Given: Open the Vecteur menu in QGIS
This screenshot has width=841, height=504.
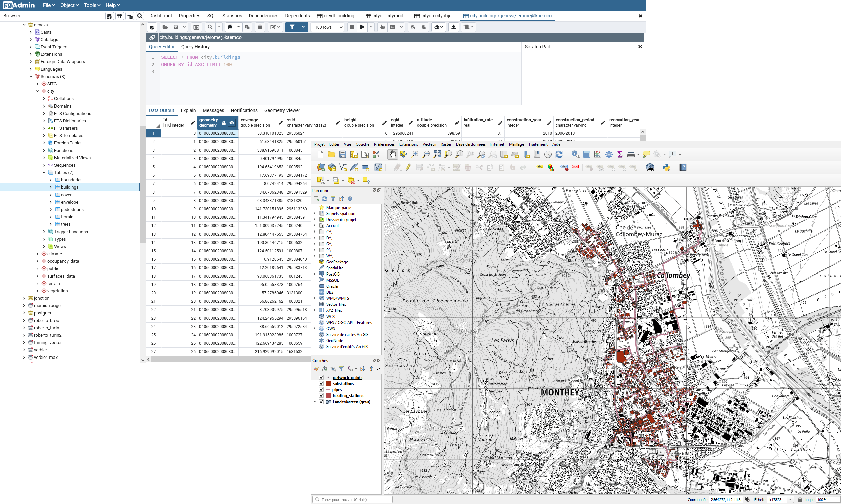Looking at the screenshot, I should point(429,145).
